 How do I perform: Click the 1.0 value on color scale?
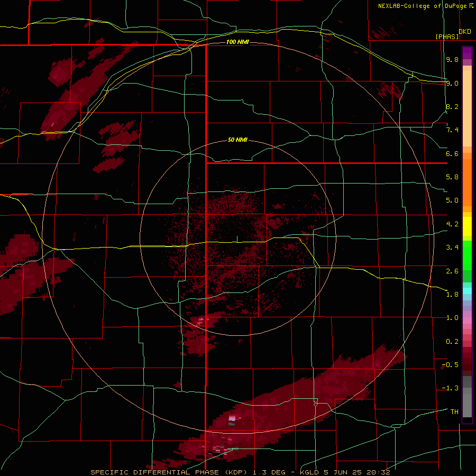pyautogui.click(x=452, y=318)
